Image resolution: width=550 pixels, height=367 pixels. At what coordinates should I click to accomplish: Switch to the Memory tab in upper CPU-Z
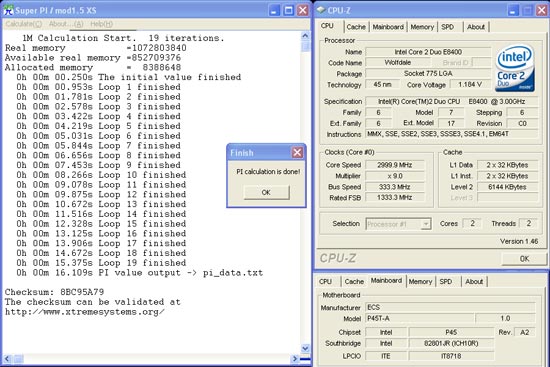pos(422,27)
